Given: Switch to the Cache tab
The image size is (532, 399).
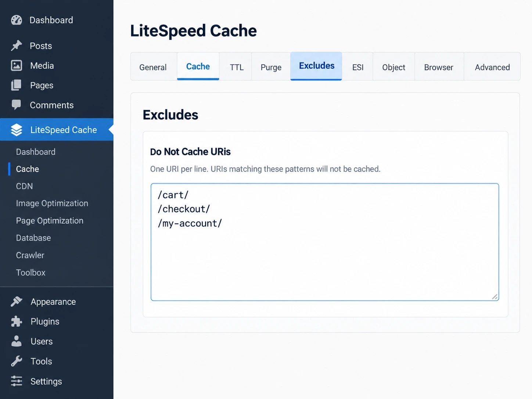Looking at the screenshot, I should click(198, 66).
